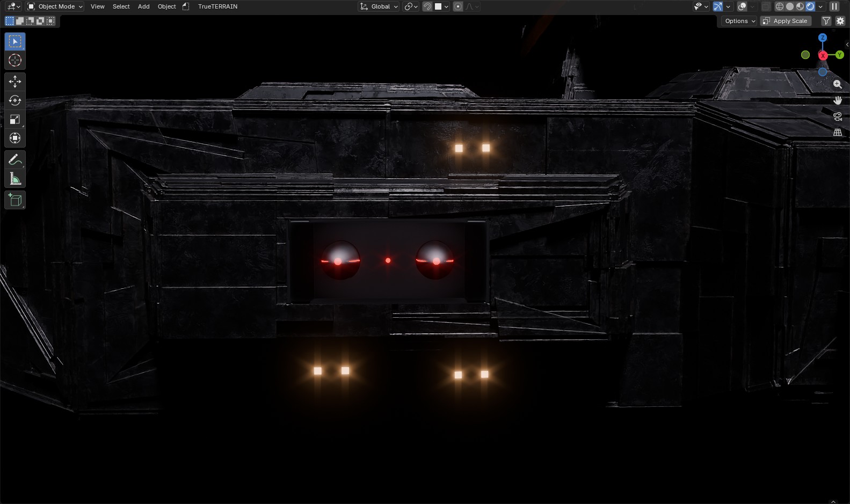850x504 pixels.
Task: Click the zoom viewport magnifier icon
Action: (838, 84)
